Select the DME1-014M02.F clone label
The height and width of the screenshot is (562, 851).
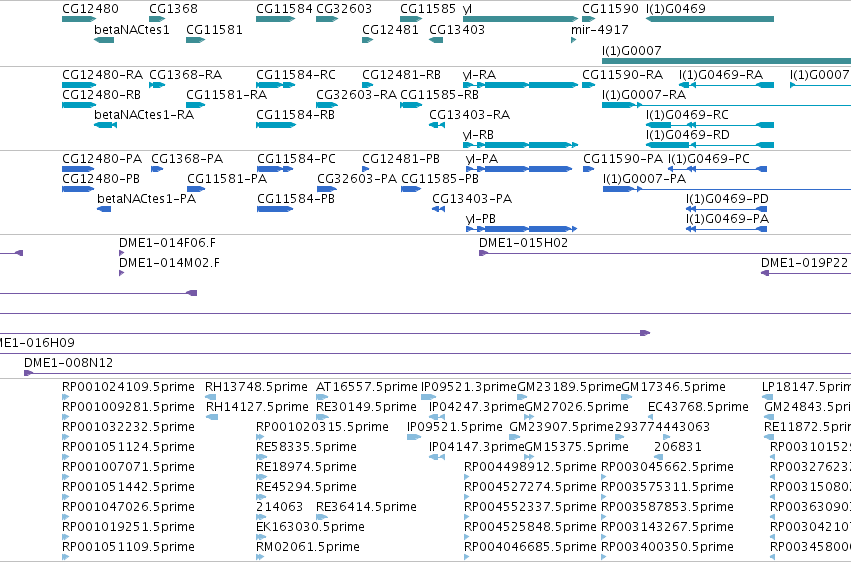coord(169,263)
